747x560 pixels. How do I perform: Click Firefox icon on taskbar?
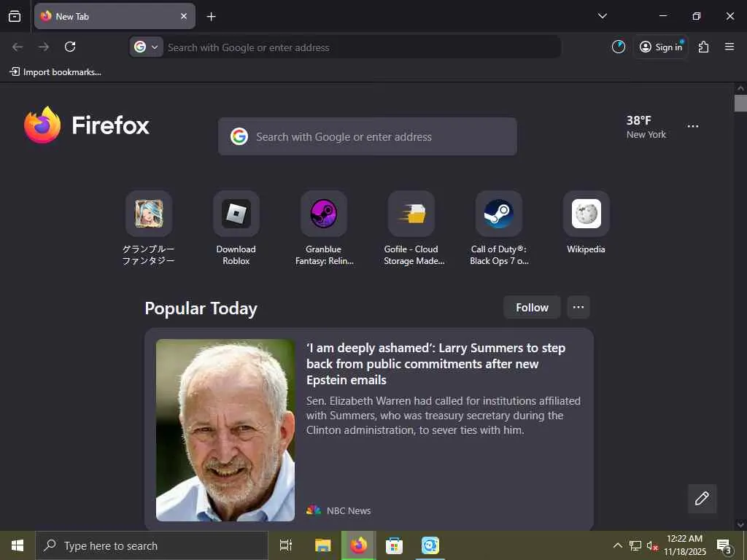(x=358, y=545)
